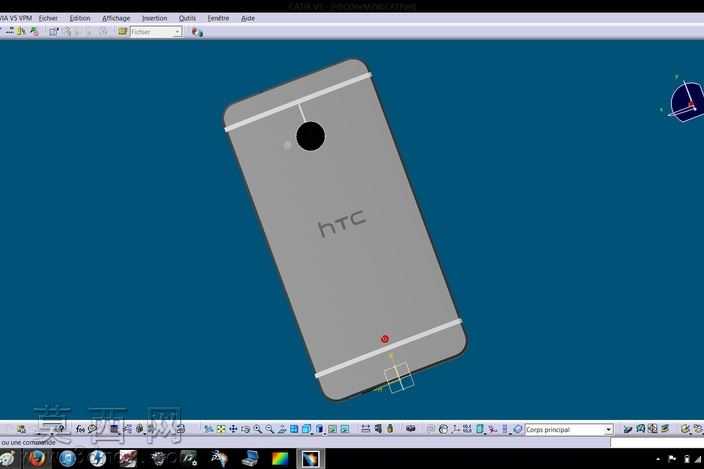The width and height of the screenshot is (704, 469).
Task: Click the Hide/Show icon
Action: pos(332,429)
